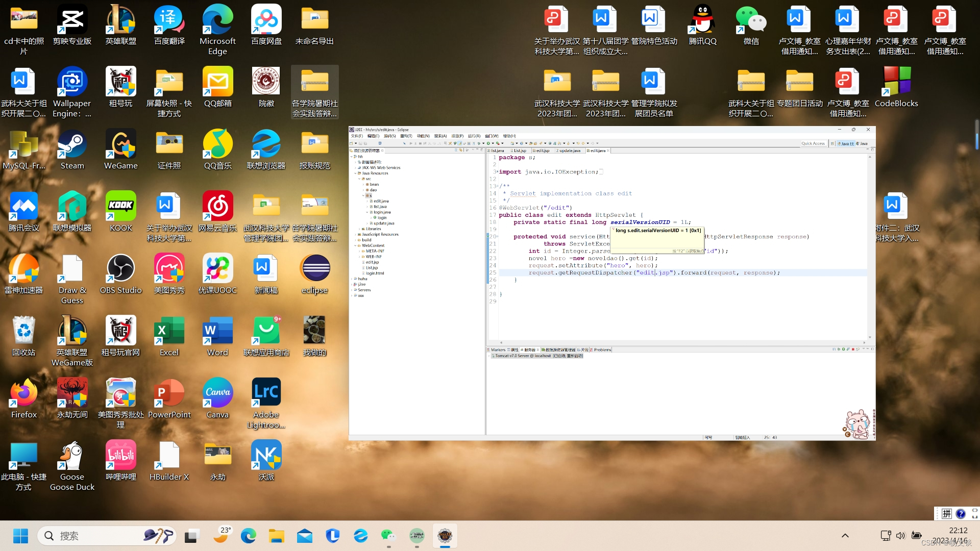Start the server with Servers panel green play icon
The width and height of the screenshot is (980, 551).
844,349
